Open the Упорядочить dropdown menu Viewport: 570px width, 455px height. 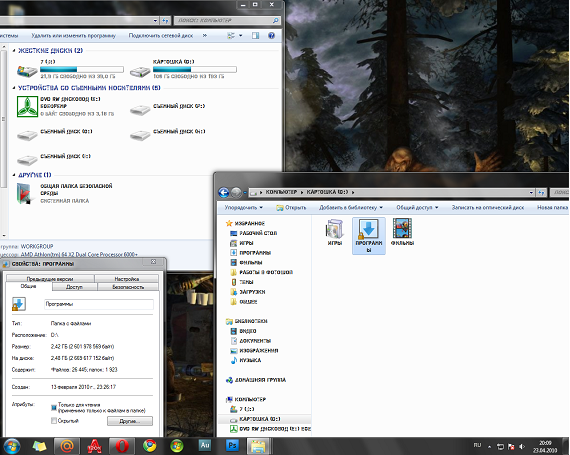point(244,208)
